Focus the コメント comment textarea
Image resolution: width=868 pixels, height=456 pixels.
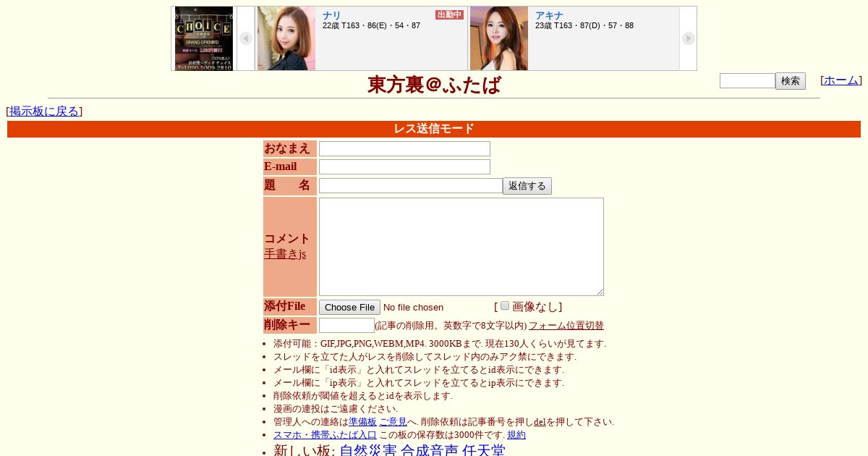pyautogui.click(x=461, y=247)
